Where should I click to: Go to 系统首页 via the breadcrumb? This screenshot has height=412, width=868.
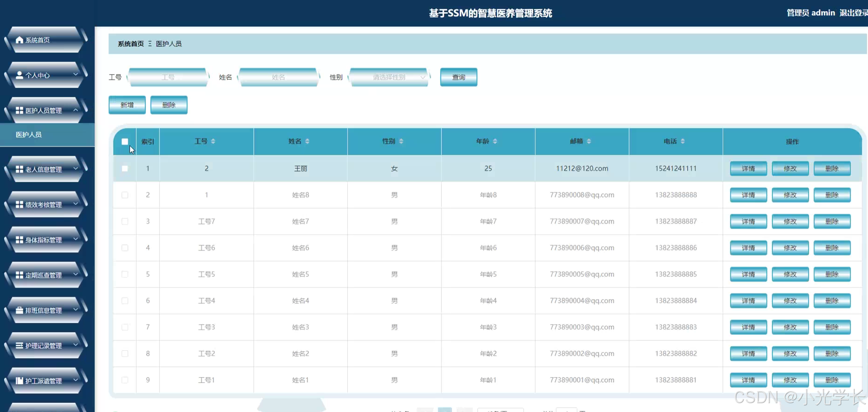(x=130, y=44)
